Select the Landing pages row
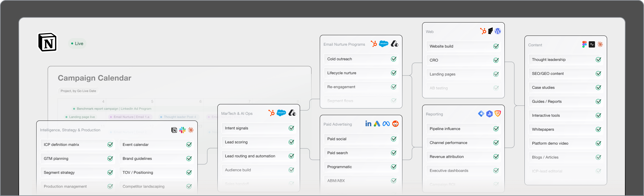The image size is (644, 196). (463, 74)
